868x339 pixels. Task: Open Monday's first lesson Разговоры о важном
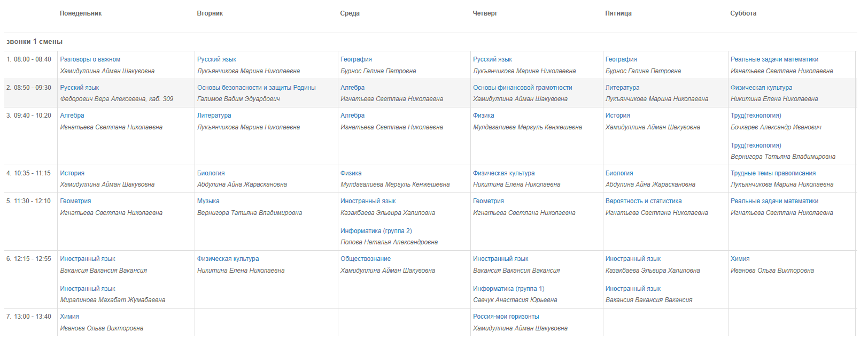tap(90, 59)
